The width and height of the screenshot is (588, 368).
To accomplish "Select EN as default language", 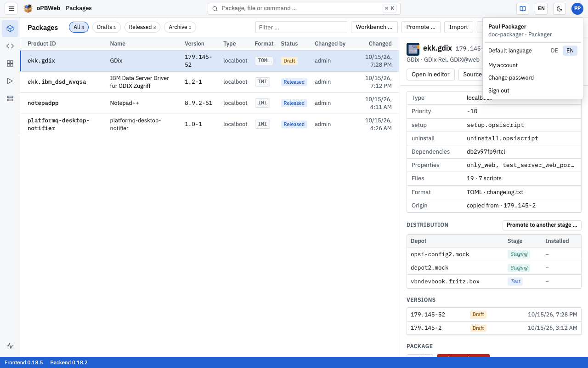I will tap(570, 51).
